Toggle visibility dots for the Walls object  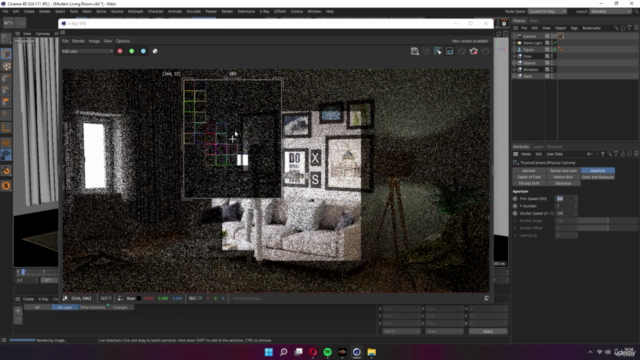coord(552,76)
